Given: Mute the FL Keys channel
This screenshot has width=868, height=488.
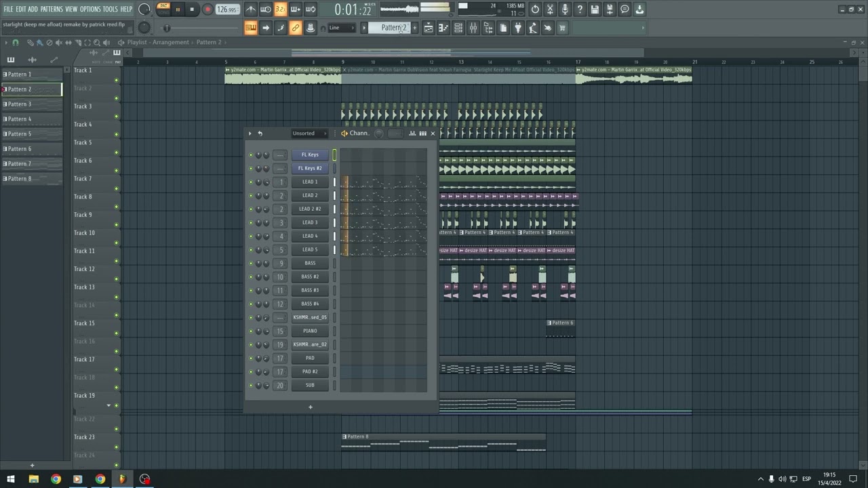Looking at the screenshot, I should coord(250,155).
